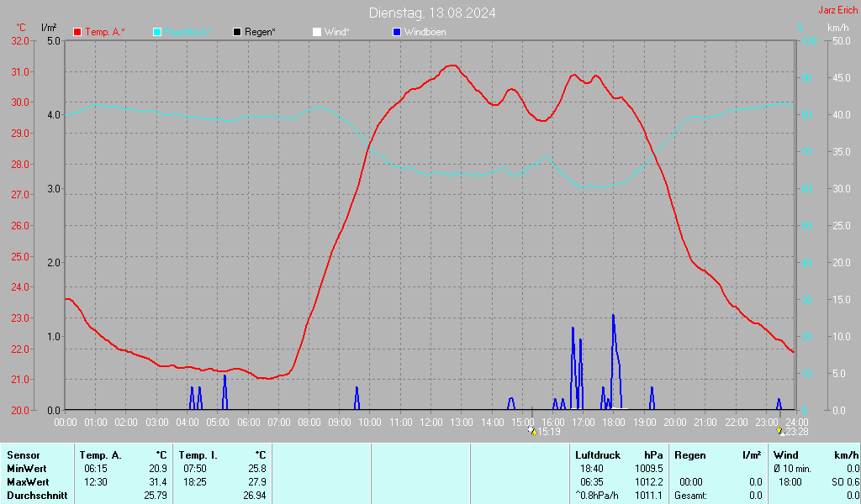Click the Durchschnitt row label
The height and width of the screenshot is (504, 861).
pos(37,496)
